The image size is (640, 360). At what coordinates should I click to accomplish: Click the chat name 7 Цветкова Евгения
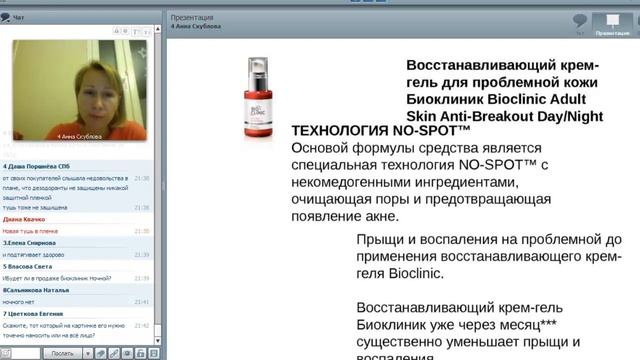coord(33,314)
